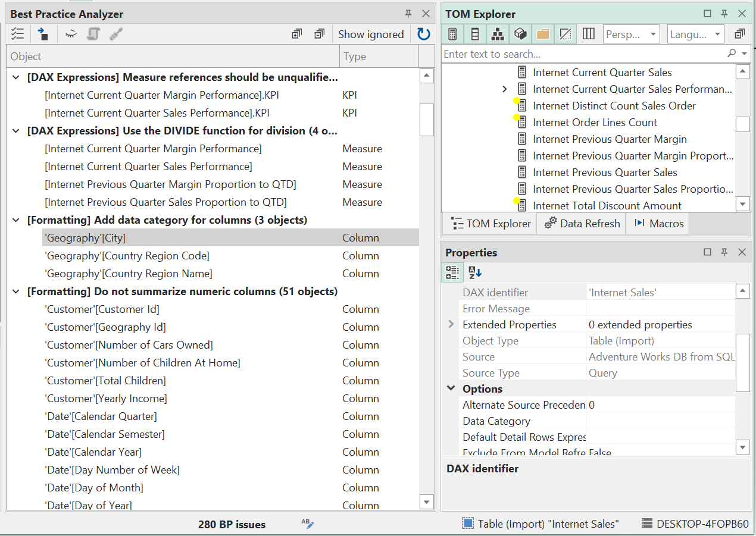756x536 pixels.
Task: Click the 280 BP issues status text
Action: (x=232, y=524)
